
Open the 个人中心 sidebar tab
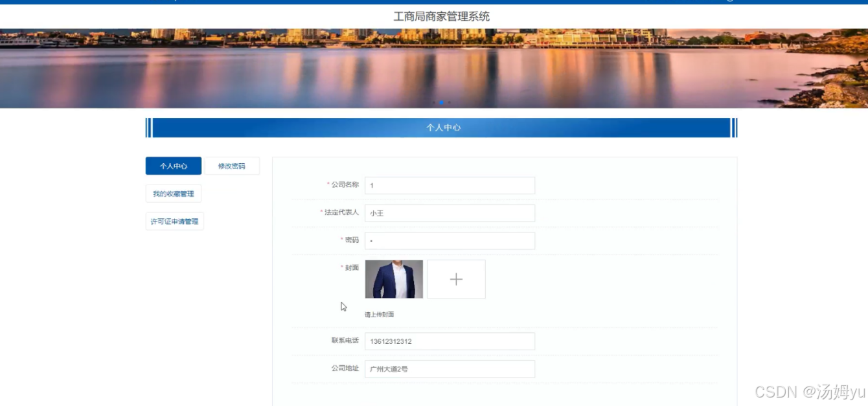tap(173, 166)
